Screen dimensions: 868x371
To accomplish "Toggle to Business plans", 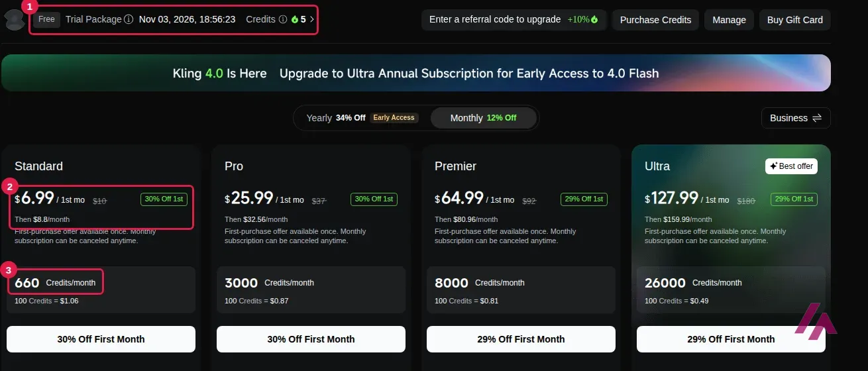I will tap(796, 118).
